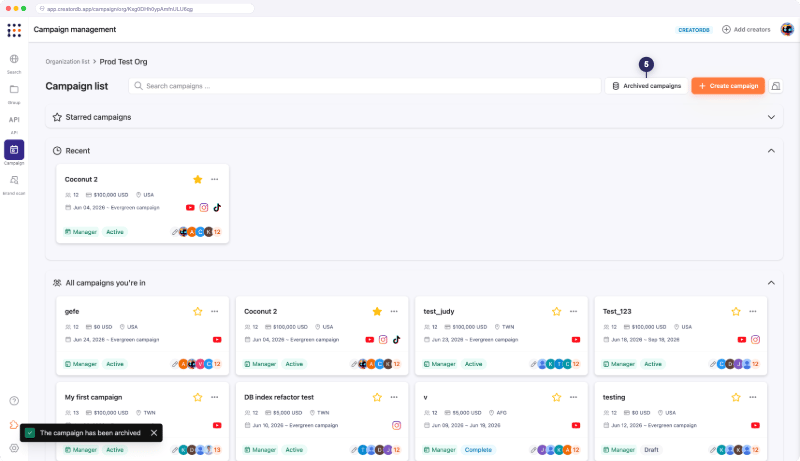The height and width of the screenshot is (461, 800).
Task: Click the orange puzzle icon in sidebar
Action: pyautogui.click(x=14, y=425)
